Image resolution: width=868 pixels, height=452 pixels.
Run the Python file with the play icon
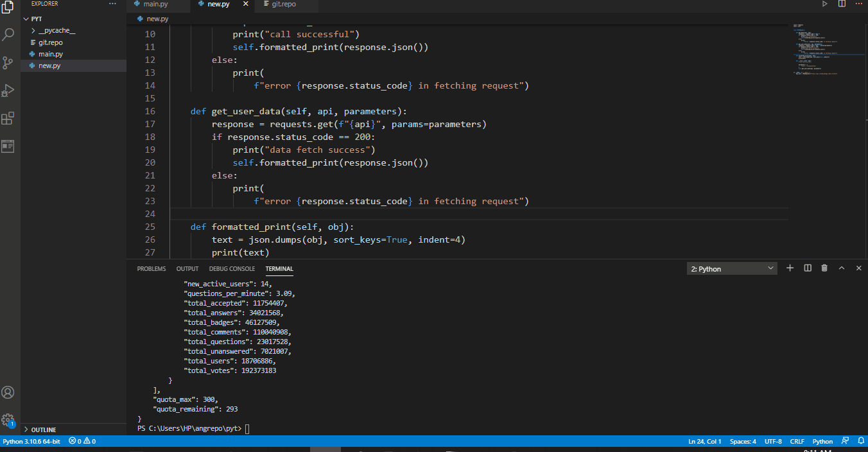[x=824, y=4]
